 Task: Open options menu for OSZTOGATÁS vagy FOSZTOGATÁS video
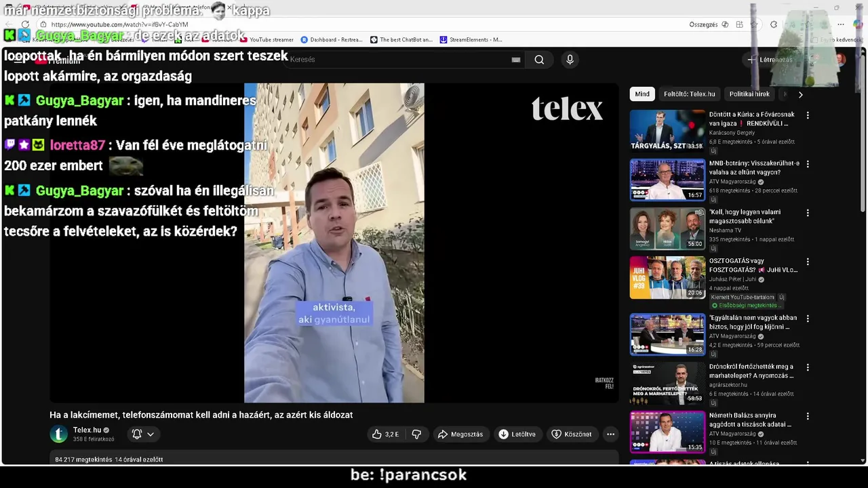tap(808, 262)
